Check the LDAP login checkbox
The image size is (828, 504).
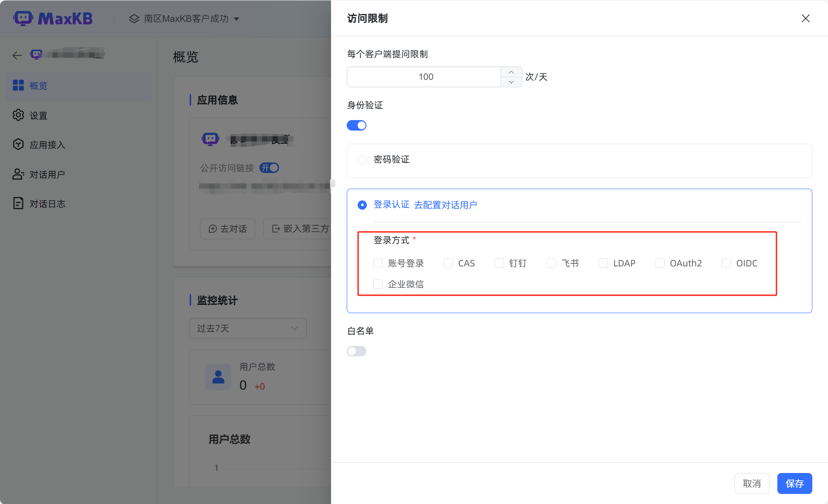[x=603, y=263]
